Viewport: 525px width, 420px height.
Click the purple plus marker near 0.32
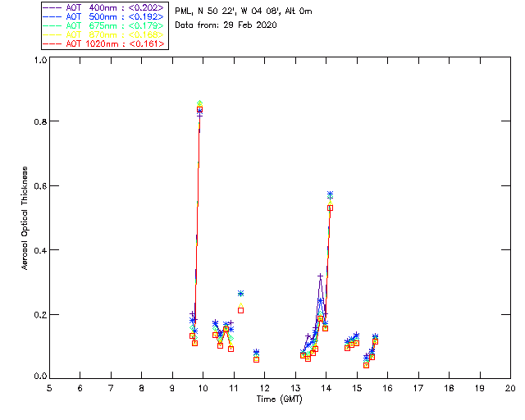tap(320, 276)
